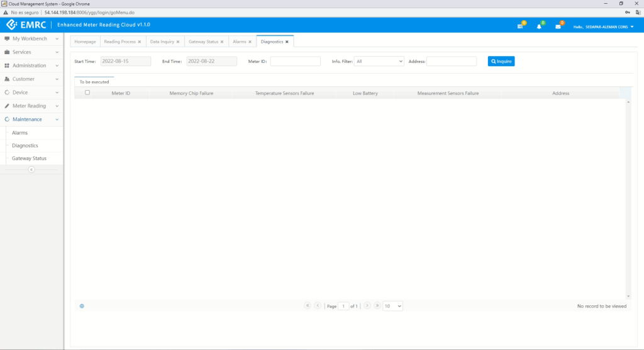Close the Reading Process tab
Image resolution: width=644 pixels, height=350 pixels.
click(140, 42)
